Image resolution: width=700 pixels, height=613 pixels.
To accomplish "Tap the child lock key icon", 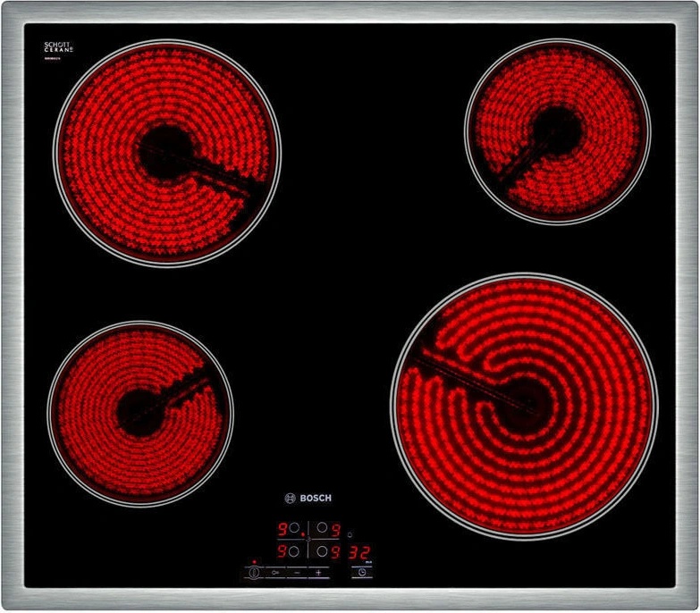I will point(276,572).
